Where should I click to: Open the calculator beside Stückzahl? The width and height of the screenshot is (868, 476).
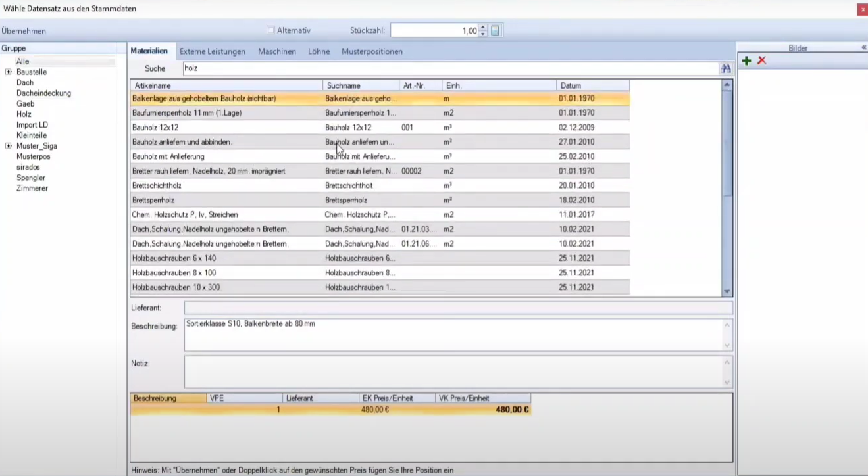[x=496, y=30]
